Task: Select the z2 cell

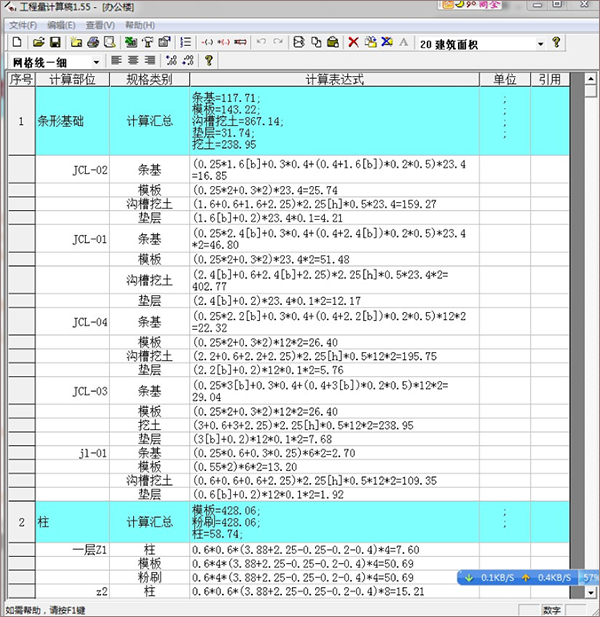Action: pyautogui.click(x=72, y=591)
